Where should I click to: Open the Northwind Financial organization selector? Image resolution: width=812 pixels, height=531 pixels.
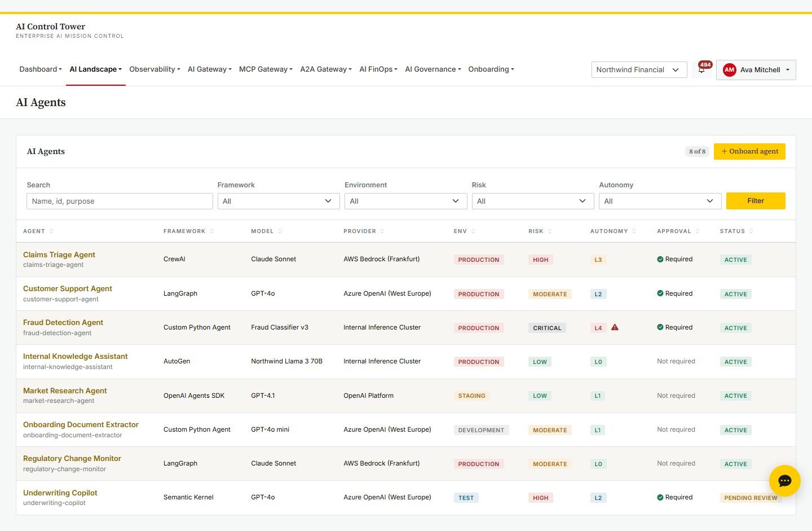[639, 70]
